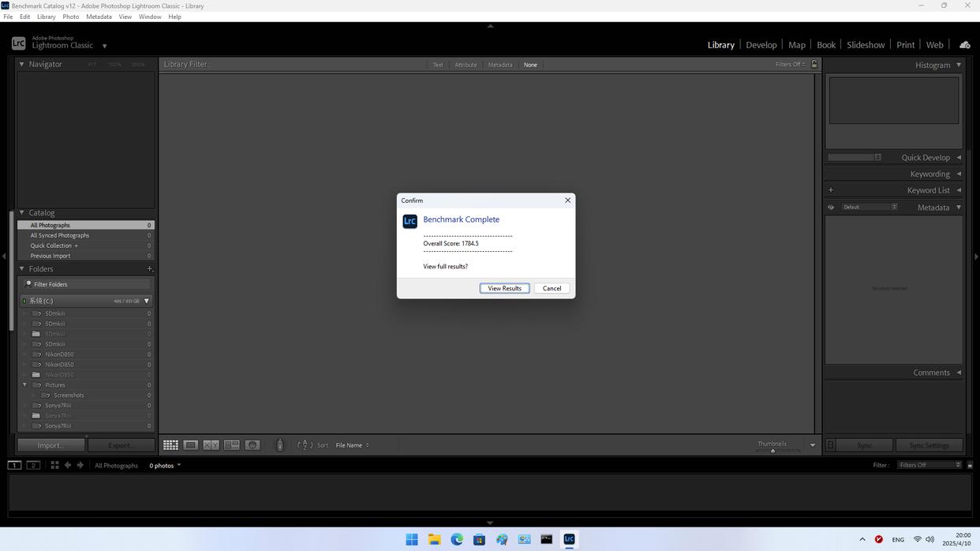Switch to Loupe view in the toolbar
The width and height of the screenshot is (980, 551).
pyautogui.click(x=191, y=445)
